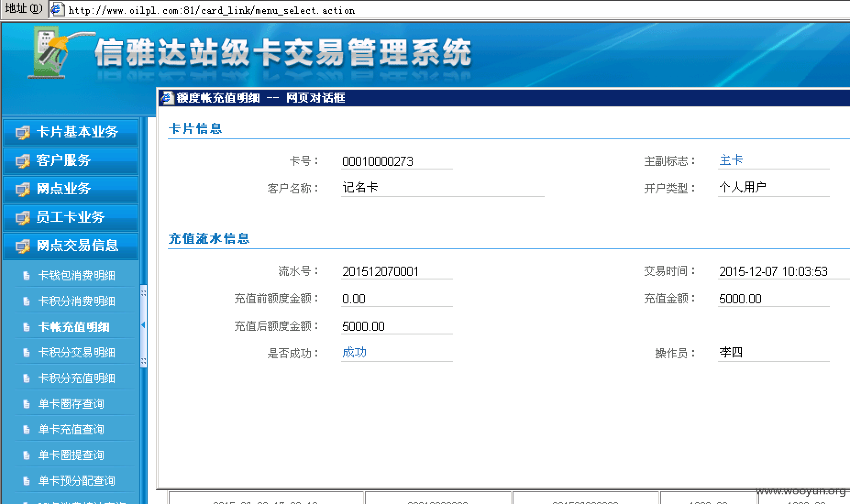This screenshot has width=850, height=504.
Task: Click the 充值流水信息 section heading
Action: [209, 239]
